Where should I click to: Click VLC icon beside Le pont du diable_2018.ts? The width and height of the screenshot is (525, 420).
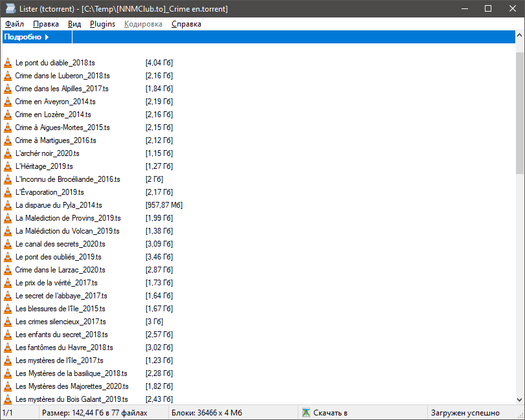coord(8,63)
